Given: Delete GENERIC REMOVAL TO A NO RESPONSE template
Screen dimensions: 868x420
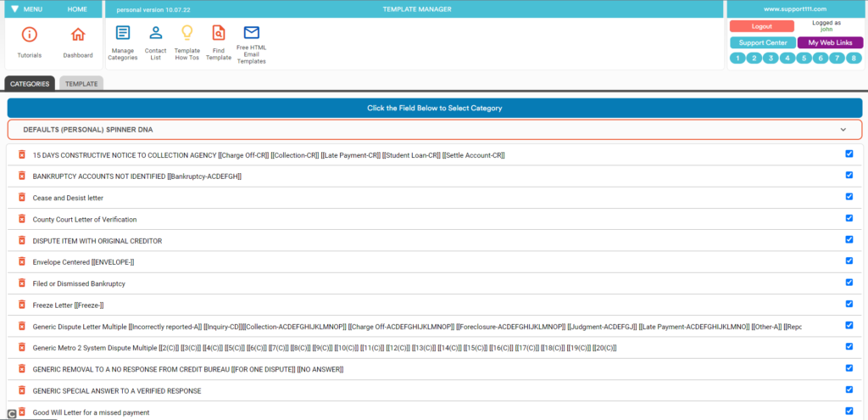Looking at the screenshot, I should tap(22, 369).
